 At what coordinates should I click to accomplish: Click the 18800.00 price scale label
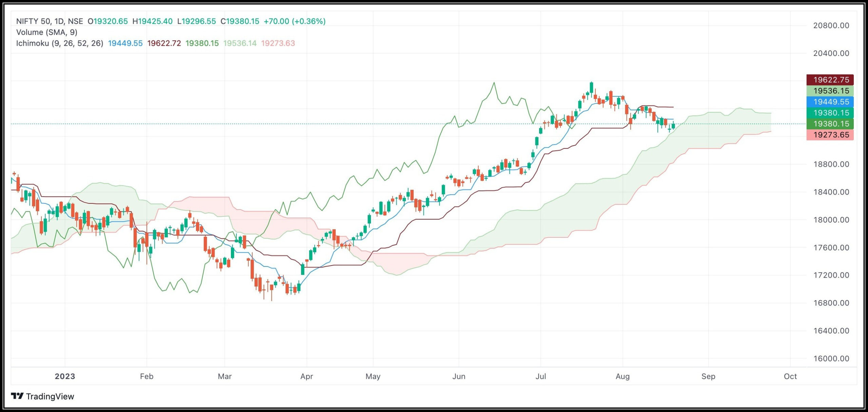point(831,164)
